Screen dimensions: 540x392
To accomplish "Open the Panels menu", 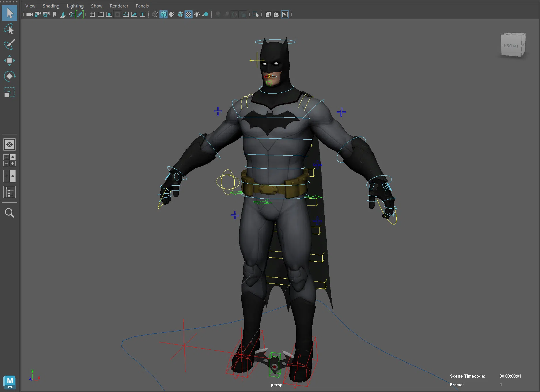I will pyautogui.click(x=142, y=6).
